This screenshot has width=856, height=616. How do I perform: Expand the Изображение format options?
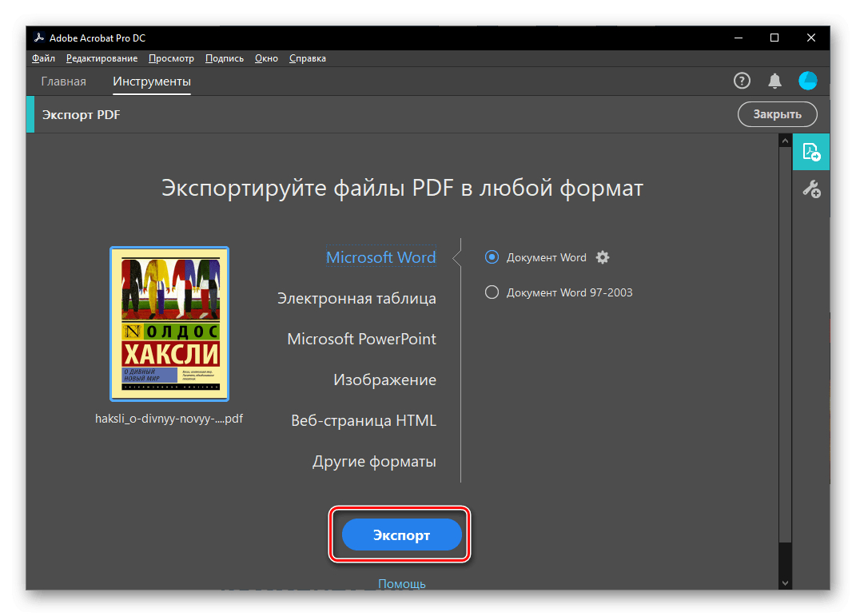385,380
